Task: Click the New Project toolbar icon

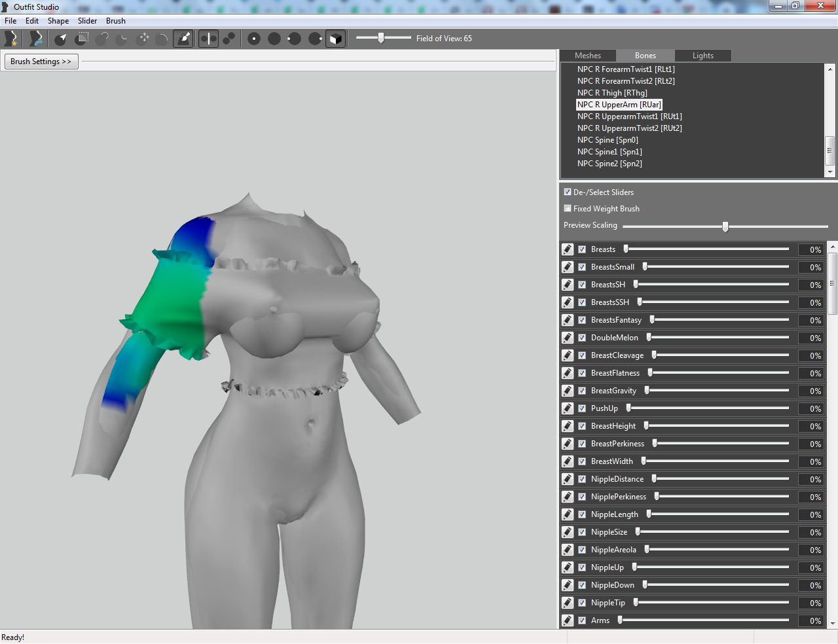Action: (11, 39)
